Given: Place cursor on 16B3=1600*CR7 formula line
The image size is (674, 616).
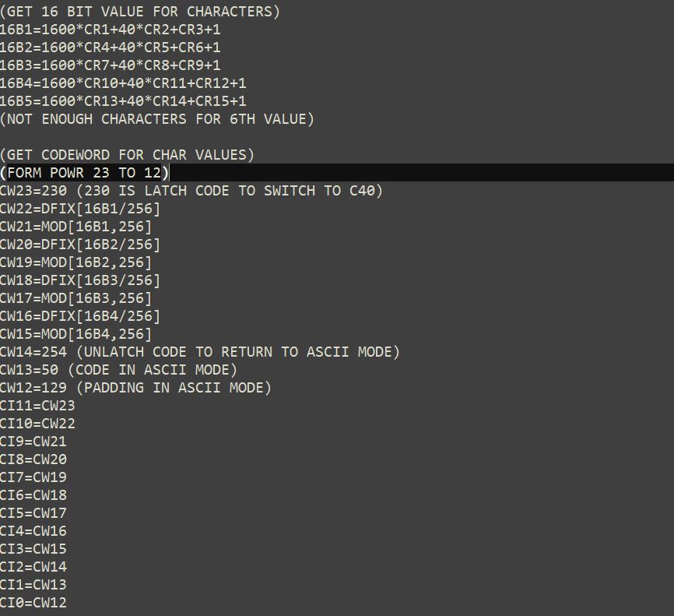Looking at the screenshot, I should pyautogui.click(x=110, y=65).
